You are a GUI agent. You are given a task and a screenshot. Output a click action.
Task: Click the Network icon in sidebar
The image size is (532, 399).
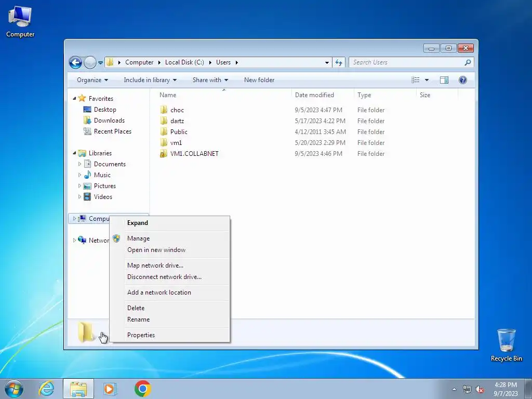tap(82, 240)
